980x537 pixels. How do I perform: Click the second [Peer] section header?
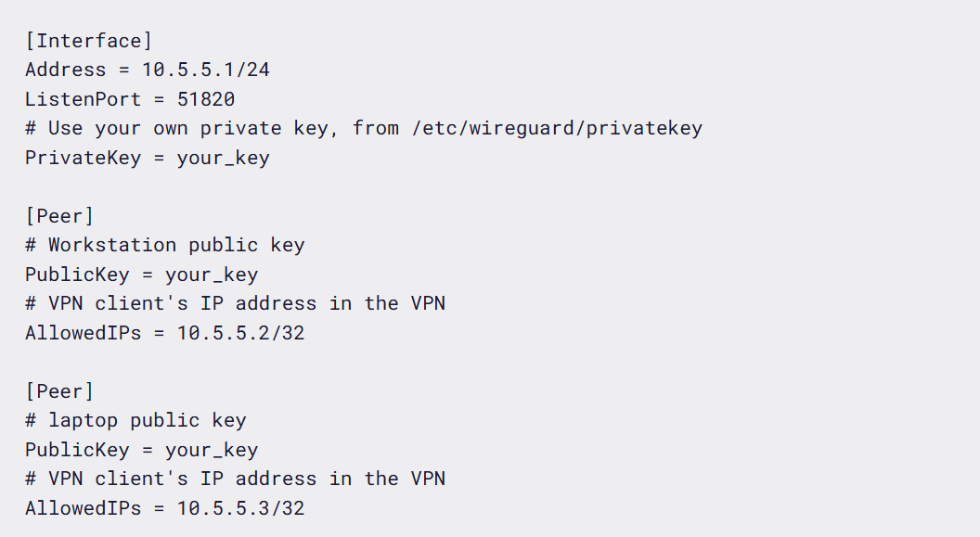[x=59, y=391]
